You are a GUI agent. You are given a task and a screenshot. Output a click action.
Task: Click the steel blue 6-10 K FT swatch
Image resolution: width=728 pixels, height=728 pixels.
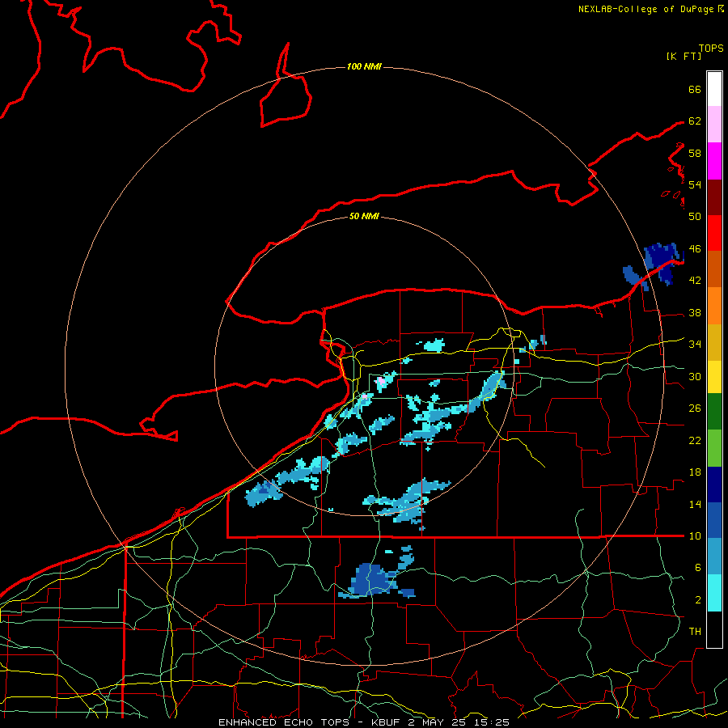(714, 557)
